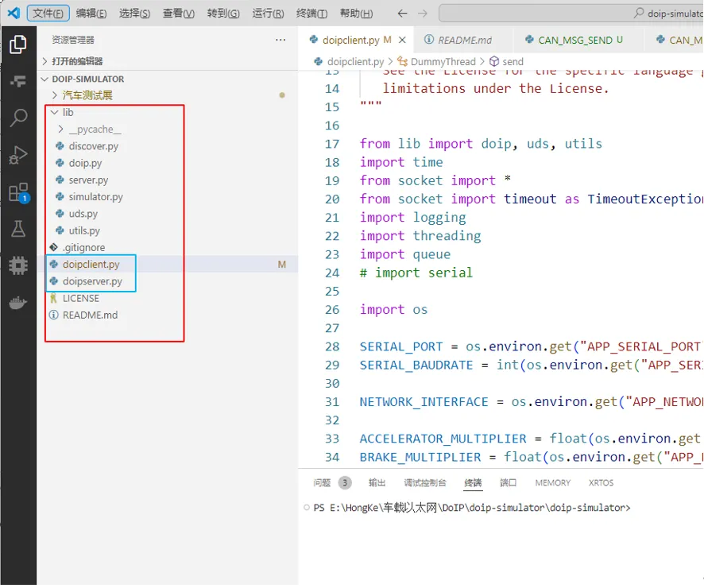This screenshot has height=588, width=704.
Task: Open uds.py in the file tree
Action: tap(83, 214)
